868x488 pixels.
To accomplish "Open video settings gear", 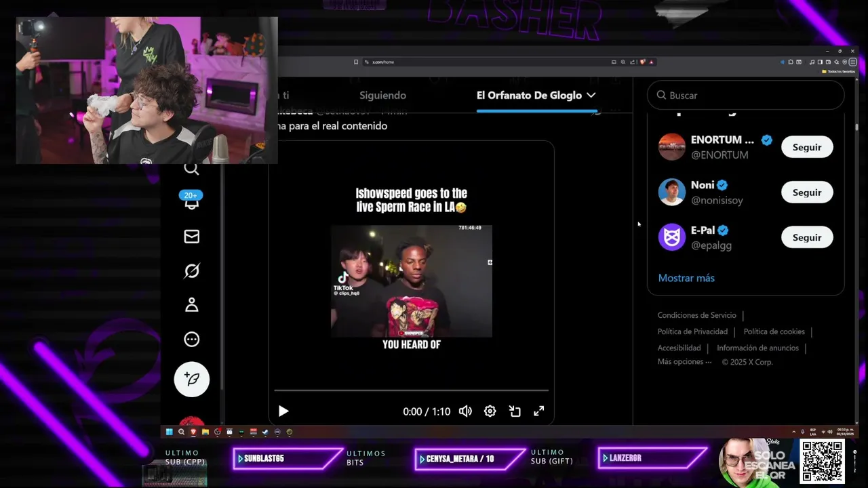I will (490, 411).
